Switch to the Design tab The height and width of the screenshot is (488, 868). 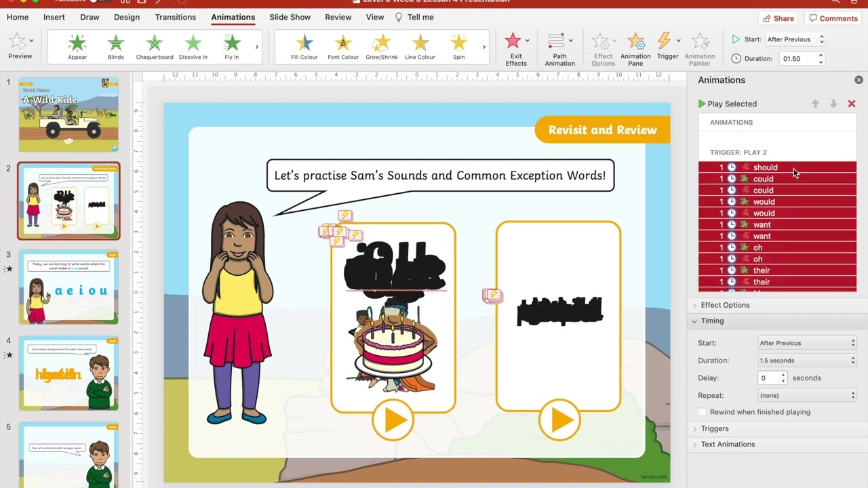click(127, 17)
